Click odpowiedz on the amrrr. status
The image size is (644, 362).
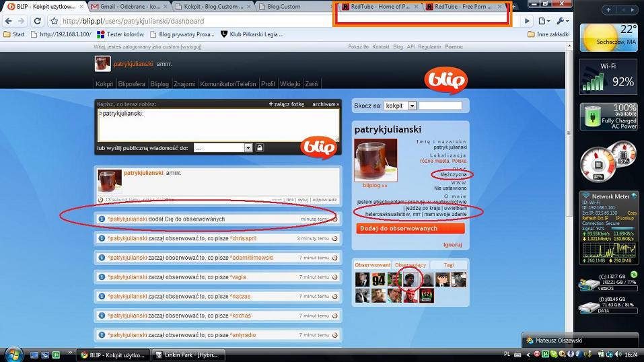pyautogui.click(x=324, y=200)
